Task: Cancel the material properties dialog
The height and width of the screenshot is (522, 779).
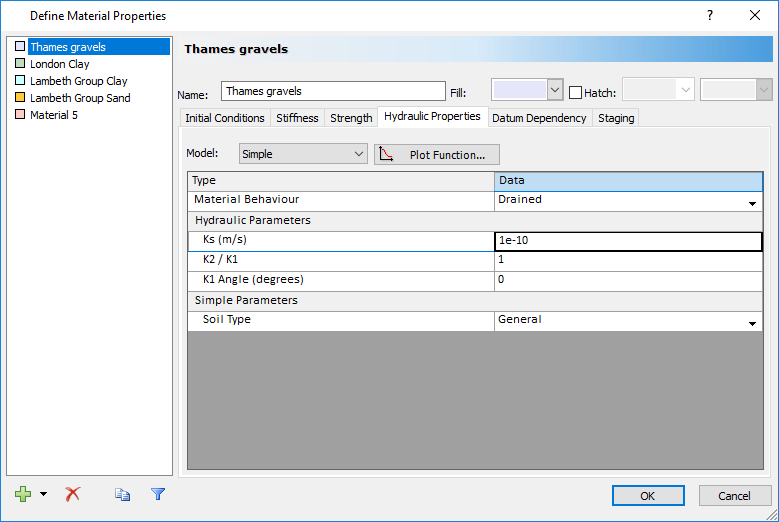Action: tap(734, 496)
